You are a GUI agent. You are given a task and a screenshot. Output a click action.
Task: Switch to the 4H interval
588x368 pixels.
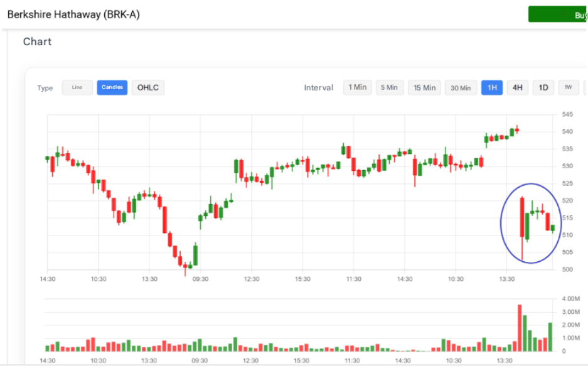tap(517, 87)
